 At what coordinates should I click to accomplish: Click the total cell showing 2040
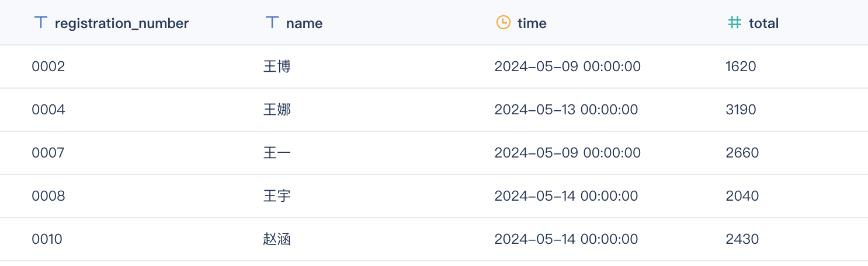click(x=742, y=196)
